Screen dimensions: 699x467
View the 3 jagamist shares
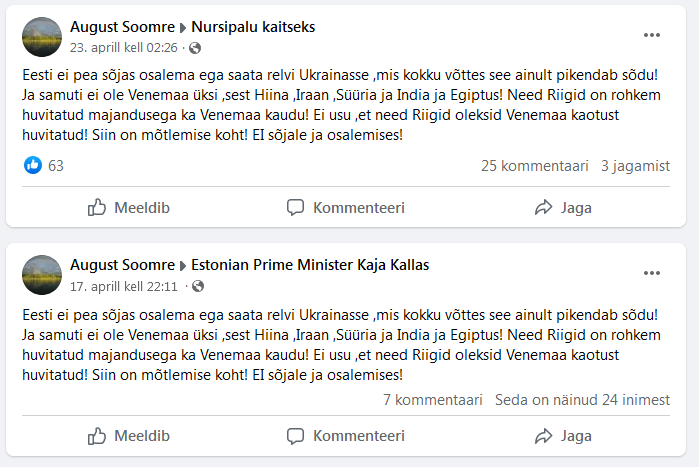[x=635, y=166]
